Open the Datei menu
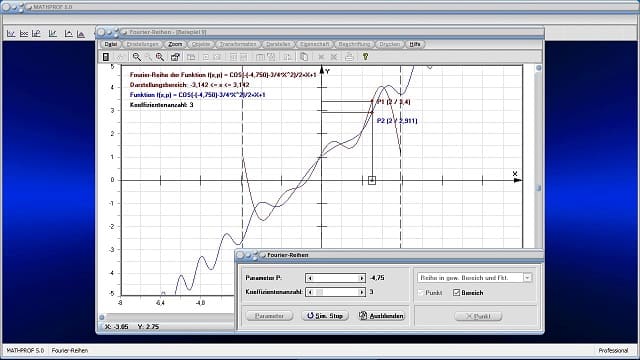This screenshot has height=360, width=640. (x=110, y=44)
